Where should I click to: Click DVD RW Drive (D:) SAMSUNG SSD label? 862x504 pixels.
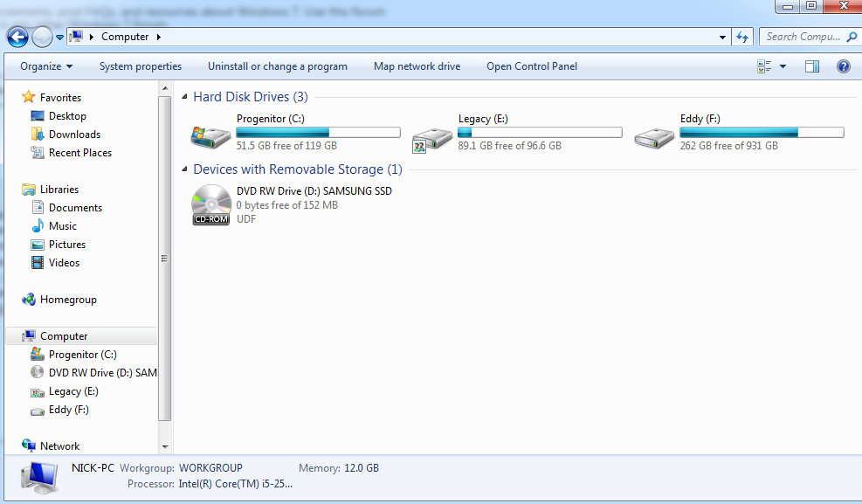[x=314, y=191]
